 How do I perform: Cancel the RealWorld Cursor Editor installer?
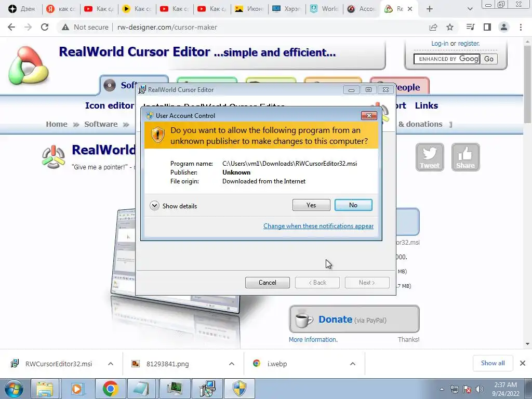coord(268,283)
